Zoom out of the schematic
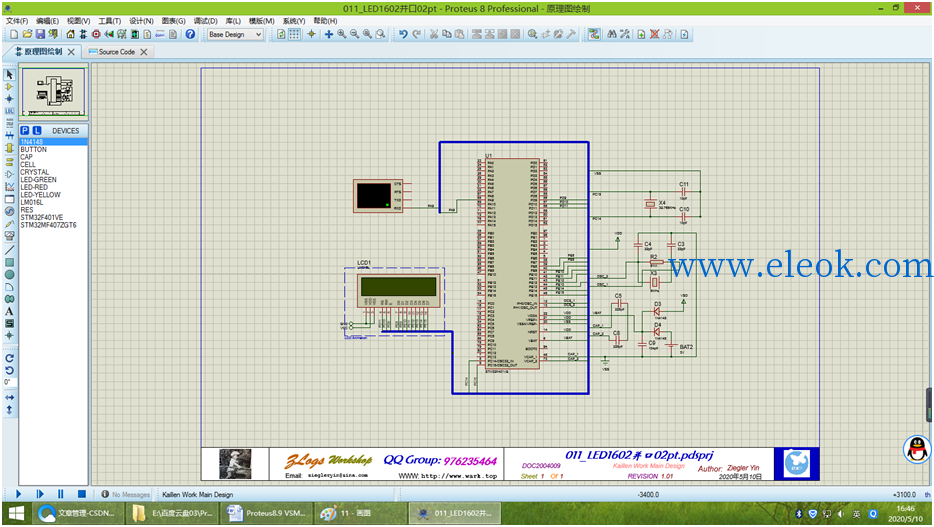 pos(354,35)
